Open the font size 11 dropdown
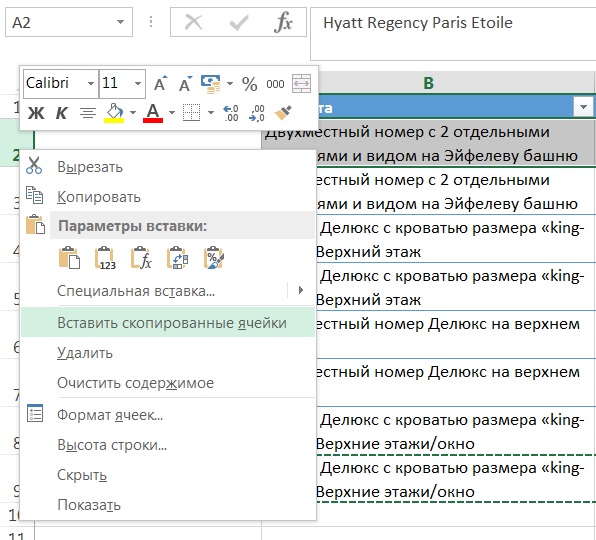Image resolution: width=596 pixels, height=540 pixels. [138, 83]
